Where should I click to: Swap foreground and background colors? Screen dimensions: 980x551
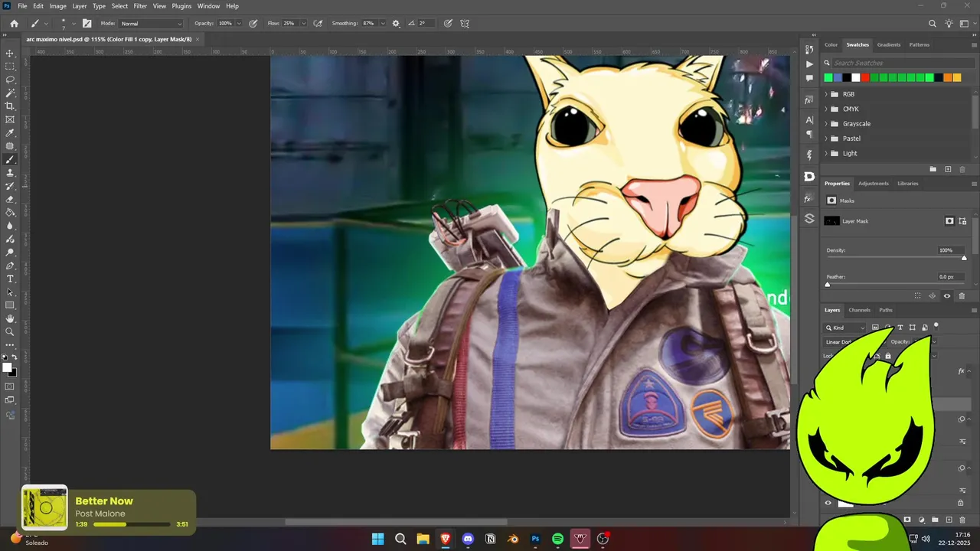[14, 357]
